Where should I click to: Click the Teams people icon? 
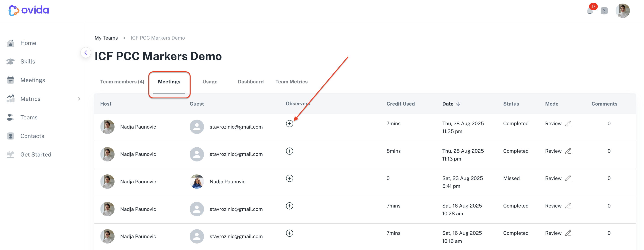point(11,117)
